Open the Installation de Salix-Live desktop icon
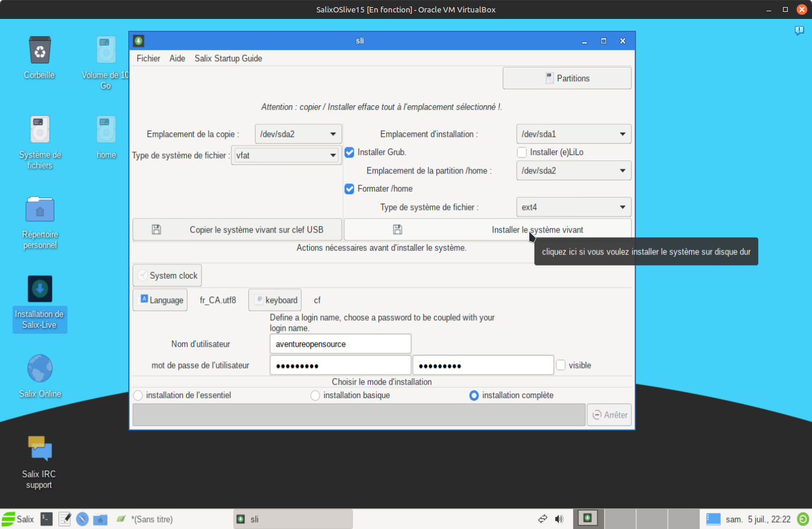The height and width of the screenshot is (529, 812). 40,289
